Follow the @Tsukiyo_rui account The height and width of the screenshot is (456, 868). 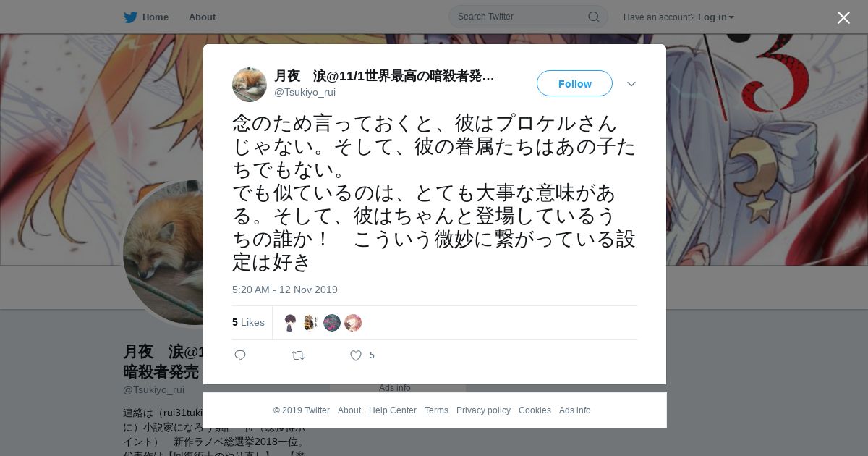[574, 83]
